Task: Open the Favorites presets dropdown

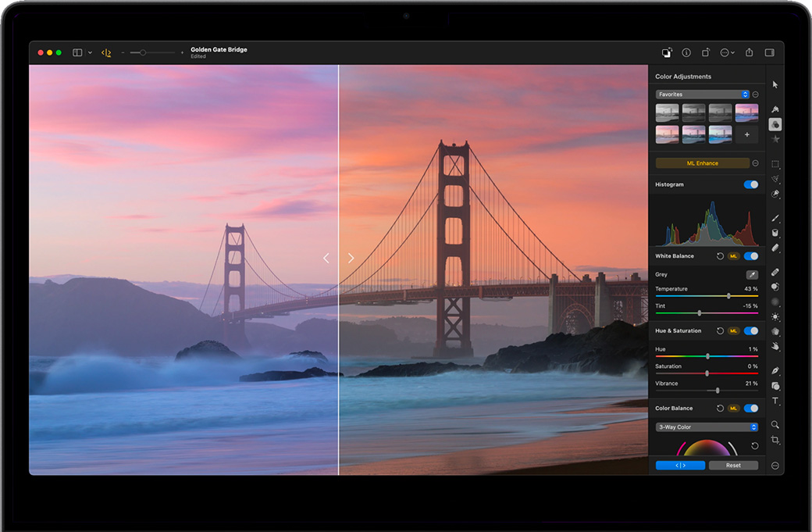Action: [702, 95]
